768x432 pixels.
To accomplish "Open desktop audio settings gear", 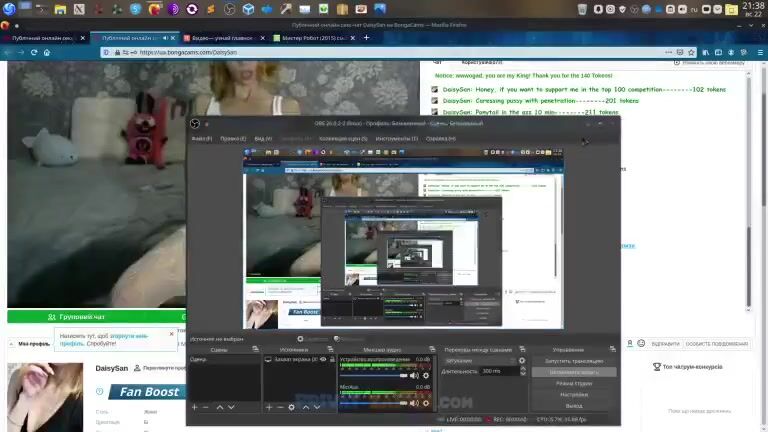I will [425, 375].
